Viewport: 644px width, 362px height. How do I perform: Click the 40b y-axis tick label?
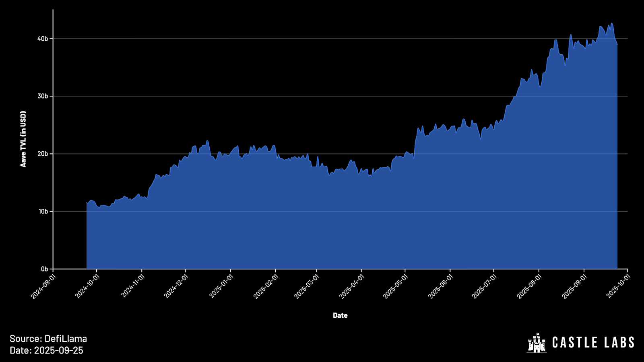43,39
